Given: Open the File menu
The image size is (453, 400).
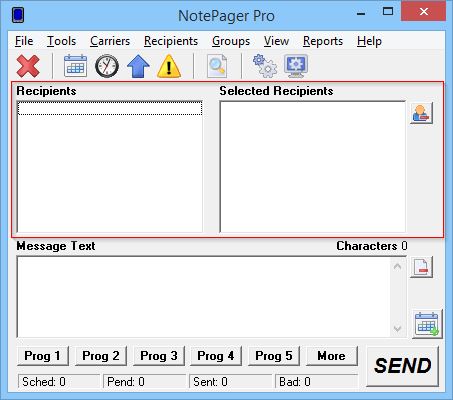Looking at the screenshot, I should coord(24,41).
